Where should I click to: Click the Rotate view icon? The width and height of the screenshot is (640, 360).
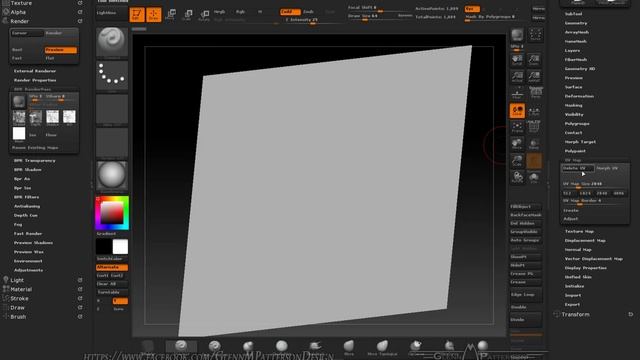pyautogui.click(x=517, y=177)
